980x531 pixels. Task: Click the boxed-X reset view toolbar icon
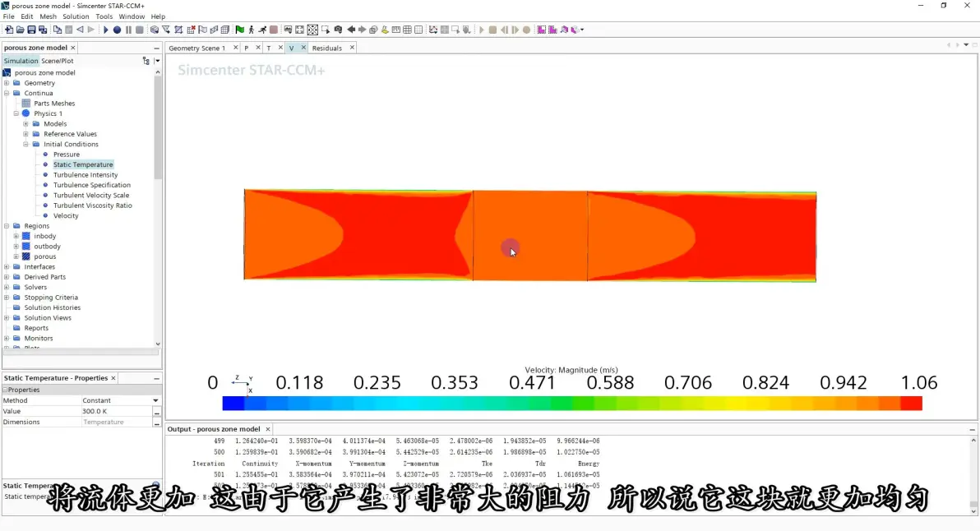(x=312, y=30)
